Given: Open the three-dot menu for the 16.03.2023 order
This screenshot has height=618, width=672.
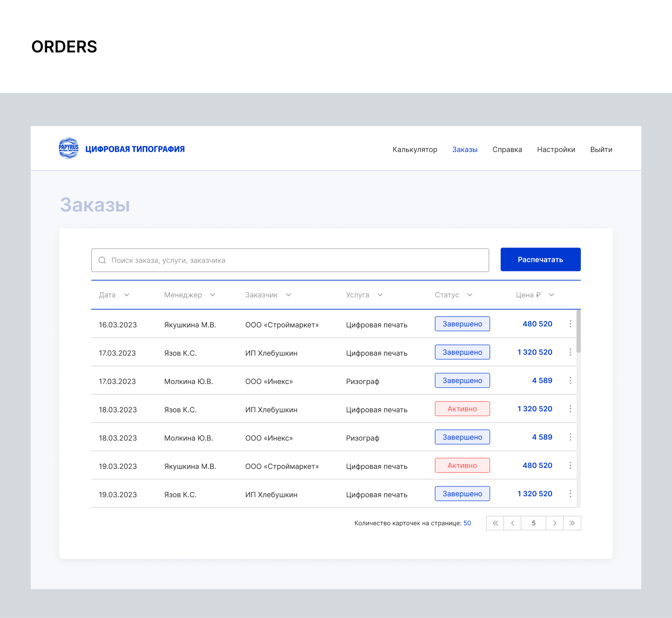Looking at the screenshot, I should point(570,324).
